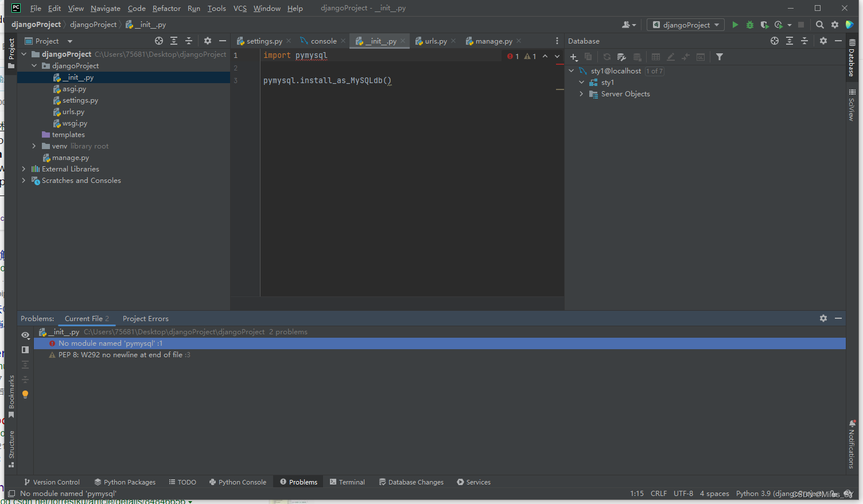Collapse inner djangoProject package

tap(34, 65)
